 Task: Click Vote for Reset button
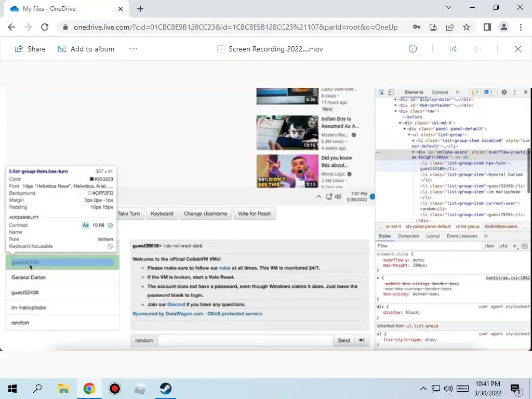click(254, 214)
